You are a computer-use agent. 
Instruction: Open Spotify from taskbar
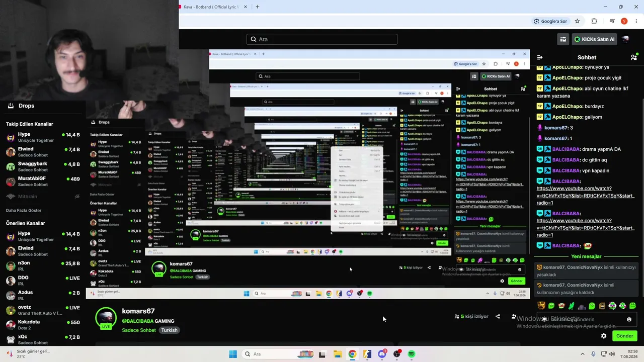click(412, 354)
